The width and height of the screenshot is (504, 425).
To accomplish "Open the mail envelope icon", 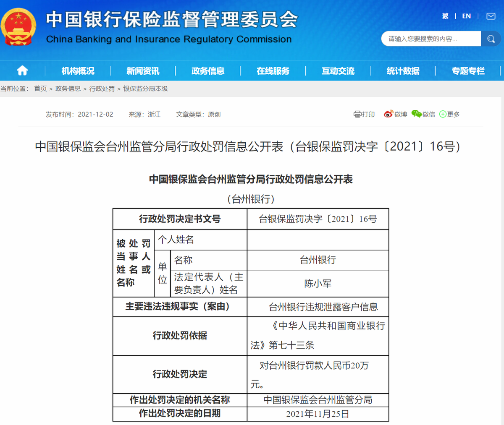I will pyautogui.click(x=491, y=16).
